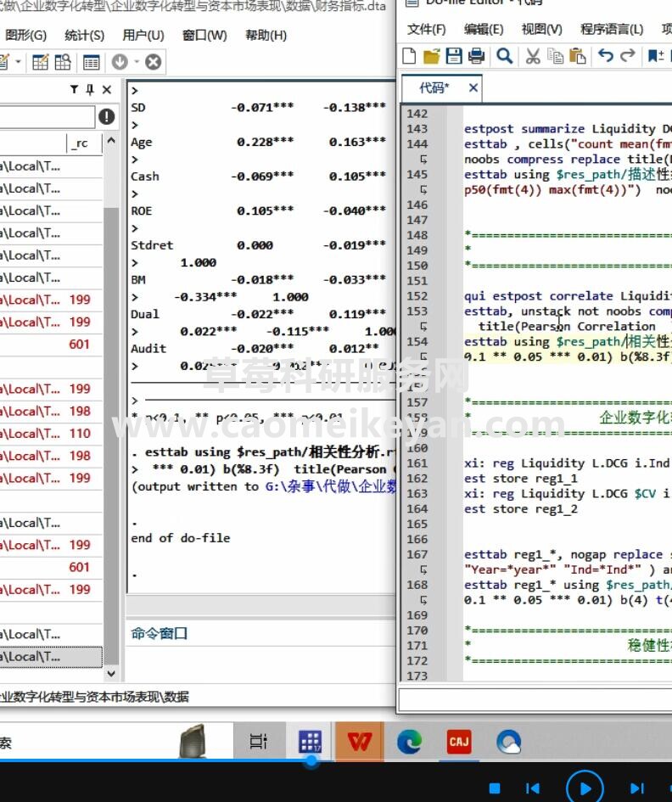Image resolution: width=672 pixels, height=802 pixels.
Task: Cut selection using scissors icon
Action: pos(533,56)
